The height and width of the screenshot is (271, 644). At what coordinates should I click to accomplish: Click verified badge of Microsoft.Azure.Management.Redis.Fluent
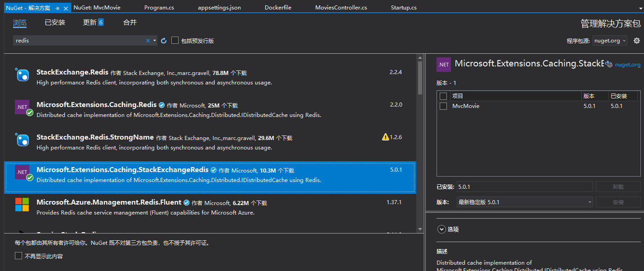click(186, 202)
